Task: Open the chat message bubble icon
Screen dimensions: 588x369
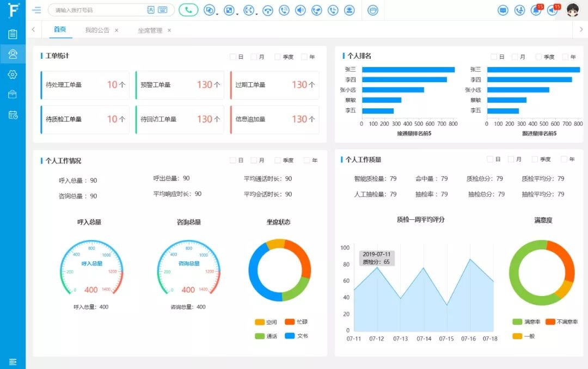Action: pyautogui.click(x=503, y=10)
